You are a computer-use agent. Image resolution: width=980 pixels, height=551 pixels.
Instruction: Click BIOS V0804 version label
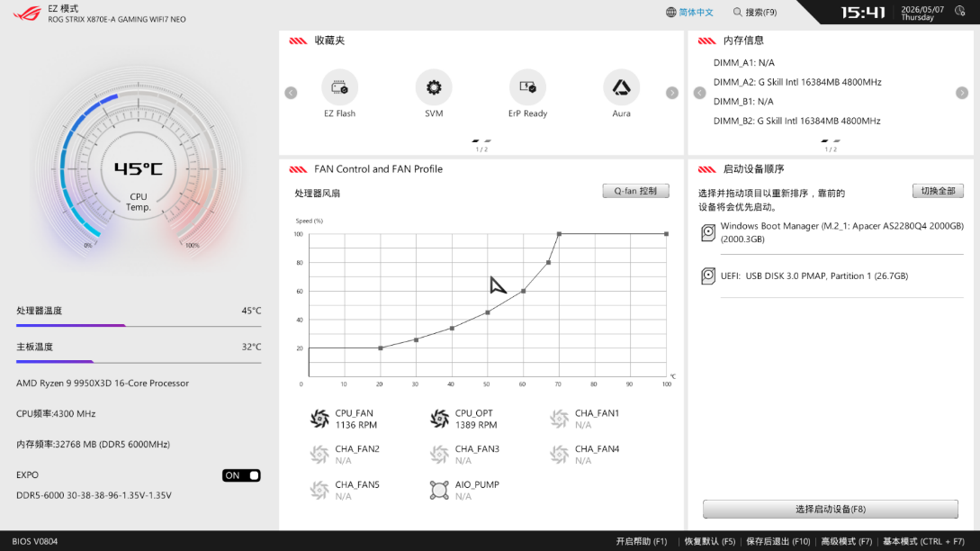click(35, 542)
